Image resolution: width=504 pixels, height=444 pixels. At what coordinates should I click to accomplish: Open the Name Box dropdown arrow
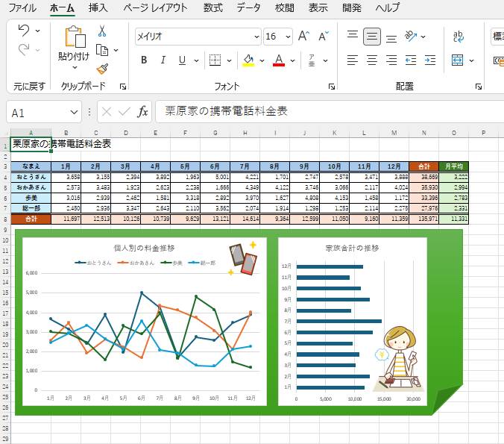(74, 112)
